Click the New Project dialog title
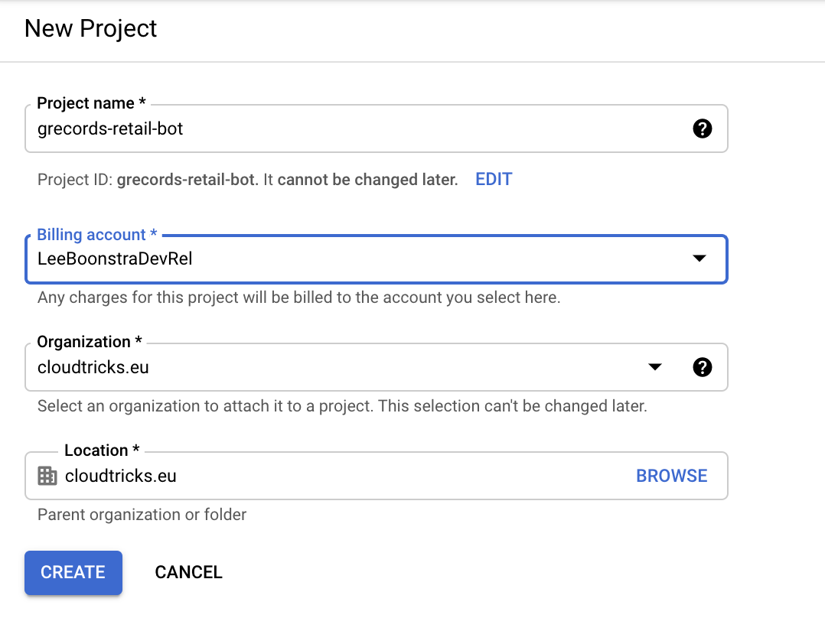825x644 pixels. (90, 28)
